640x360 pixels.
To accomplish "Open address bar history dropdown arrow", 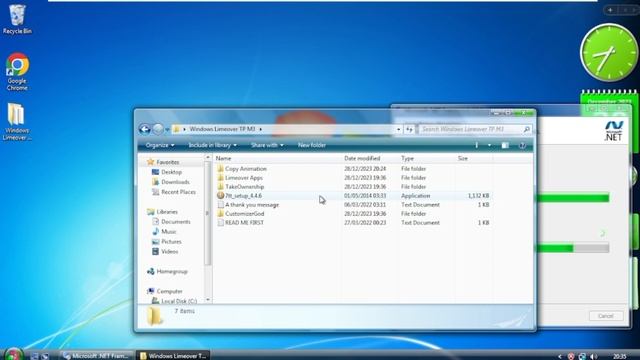I will (398, 129).
